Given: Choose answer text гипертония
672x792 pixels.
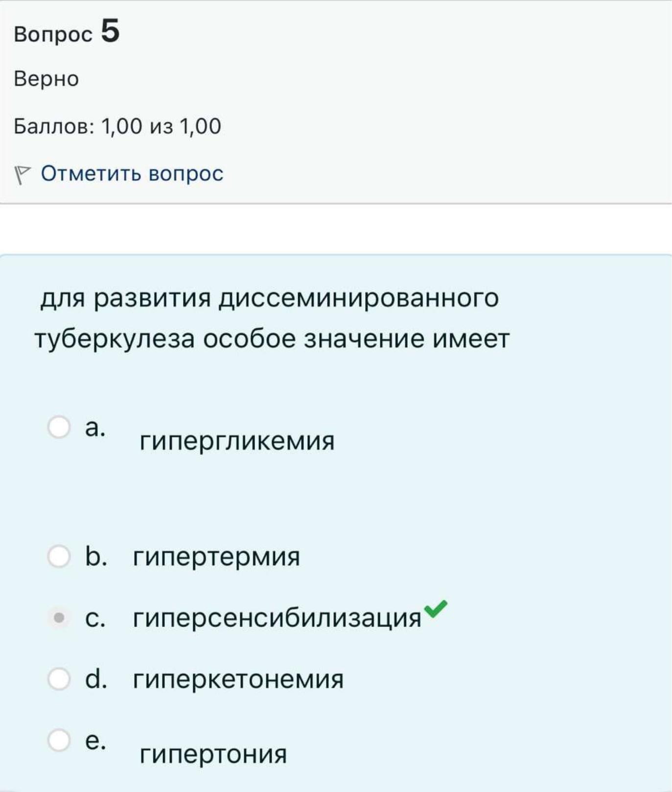Looking at the screenshot, I should click(213, 754).
